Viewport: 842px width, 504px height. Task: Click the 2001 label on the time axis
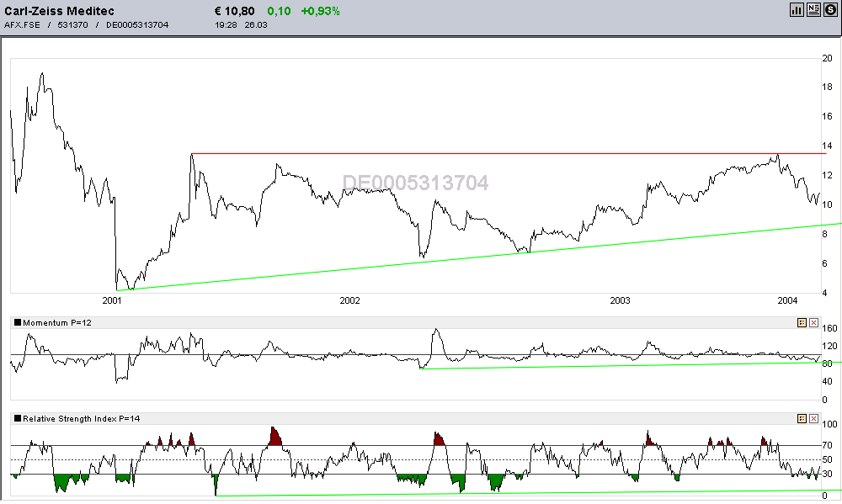pyautogui.click(x=112, y=300)
